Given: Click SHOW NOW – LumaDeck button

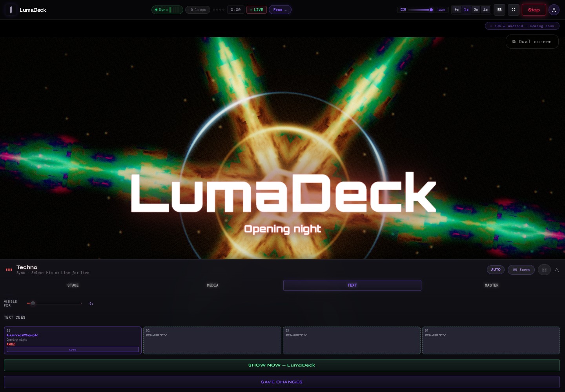Looking at the screenshot, I should click(x=282, y=365).
